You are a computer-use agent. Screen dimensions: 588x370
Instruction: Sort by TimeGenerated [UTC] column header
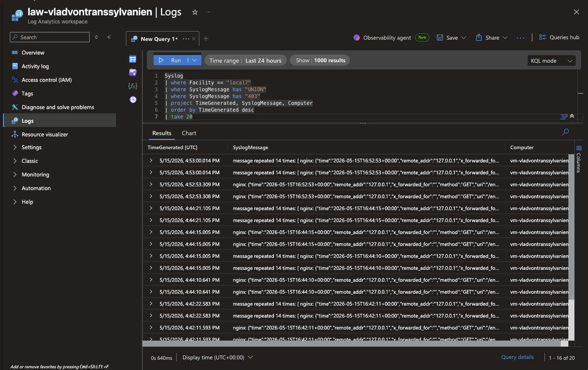(x=172, y=147)
